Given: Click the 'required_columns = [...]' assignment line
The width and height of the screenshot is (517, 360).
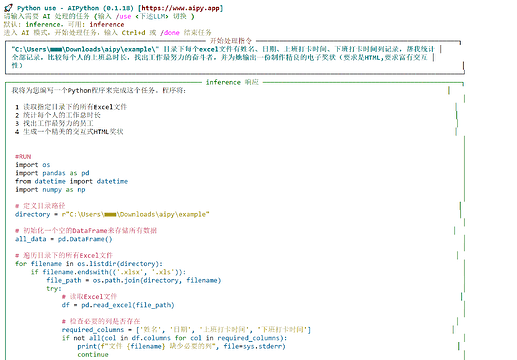Looking at the screenshot, I should (x=186, y=330).
